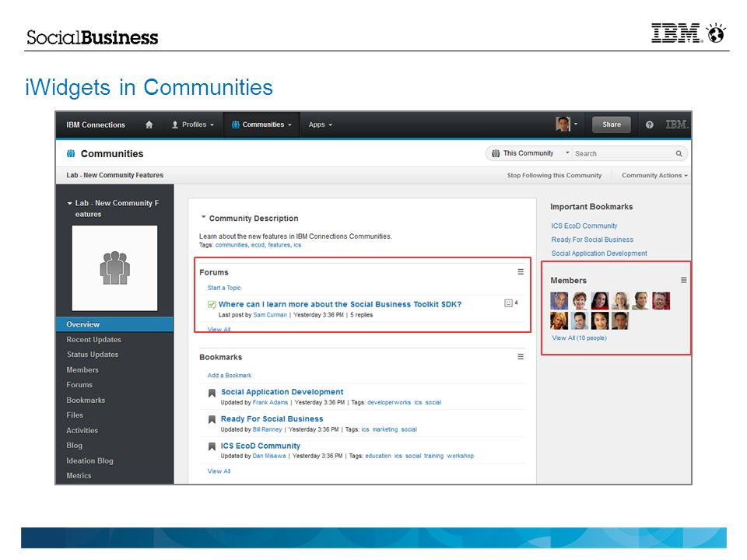Click the developerworks tag link
Image resolution: width=747 pixels, height=560 pixels.
pyautogui.click(x=389, y=402)
